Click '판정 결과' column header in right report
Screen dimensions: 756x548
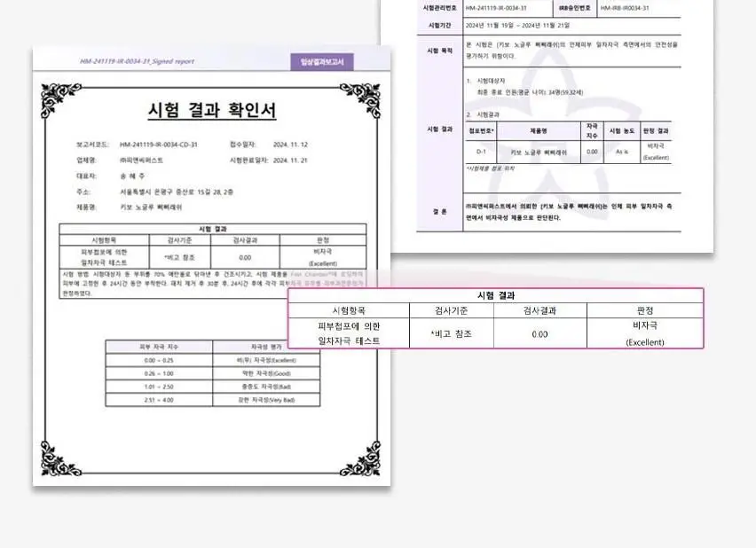[656, 130]
